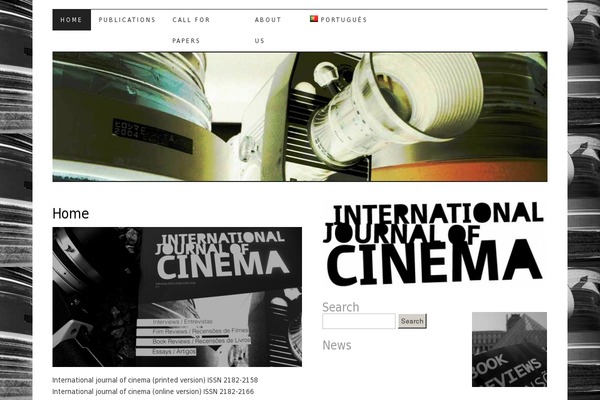
Task: Click printed version ISSN 2182-2158 line
Action: pyautogui.click(x=155, y=380)
